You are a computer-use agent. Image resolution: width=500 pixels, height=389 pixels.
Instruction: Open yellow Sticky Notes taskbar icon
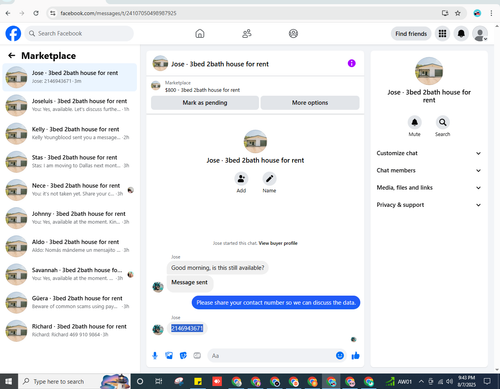(198, 381)
